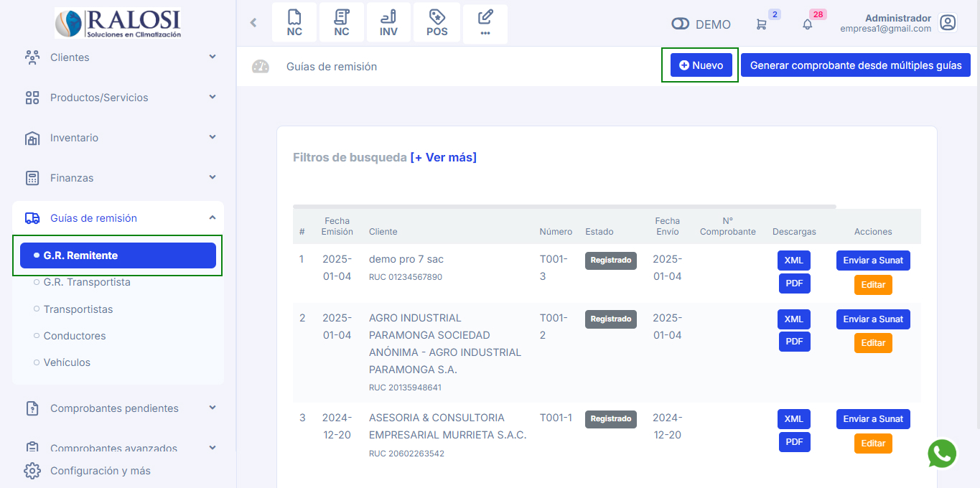The width and height of the screenshot is (980, 488).
Task: Expand search filters with Ver más
Action: (x=443, y=157)
